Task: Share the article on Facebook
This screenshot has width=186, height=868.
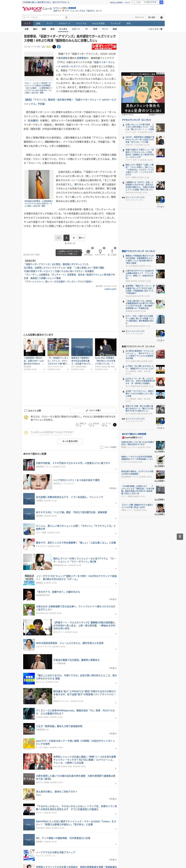Action: (59, 47)
